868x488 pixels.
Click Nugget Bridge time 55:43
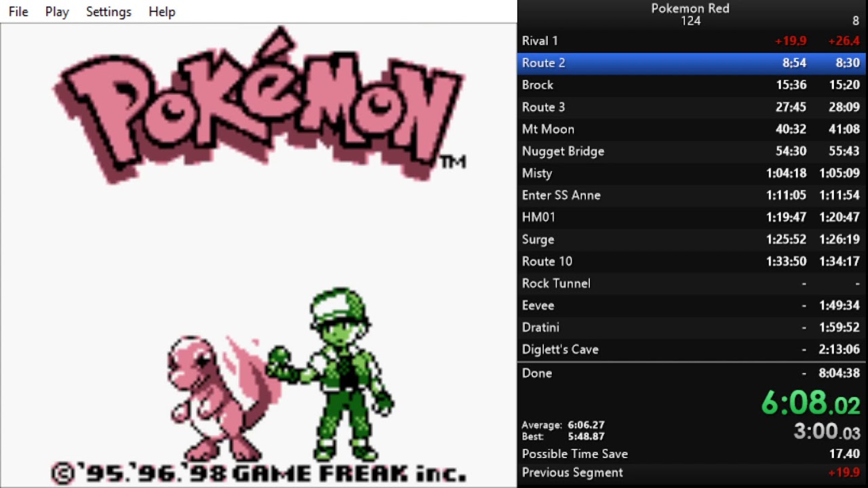pos(844,151)
